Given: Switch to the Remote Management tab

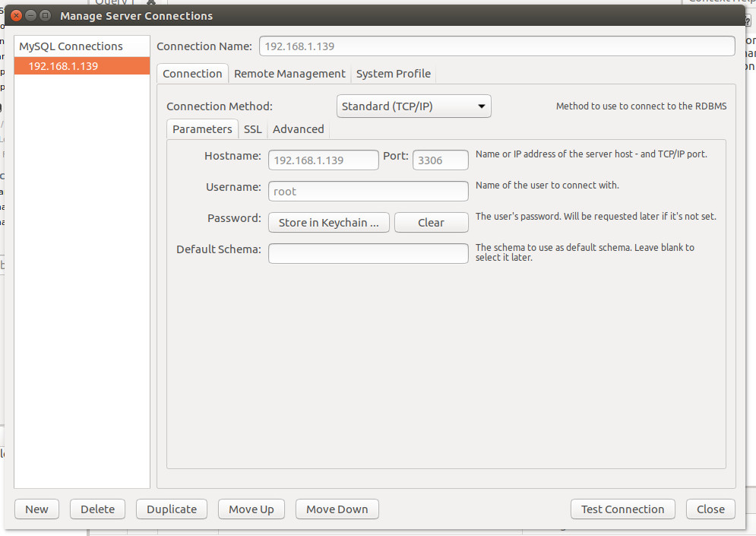Looking at the screenshot, I should [x=289, y=74].
